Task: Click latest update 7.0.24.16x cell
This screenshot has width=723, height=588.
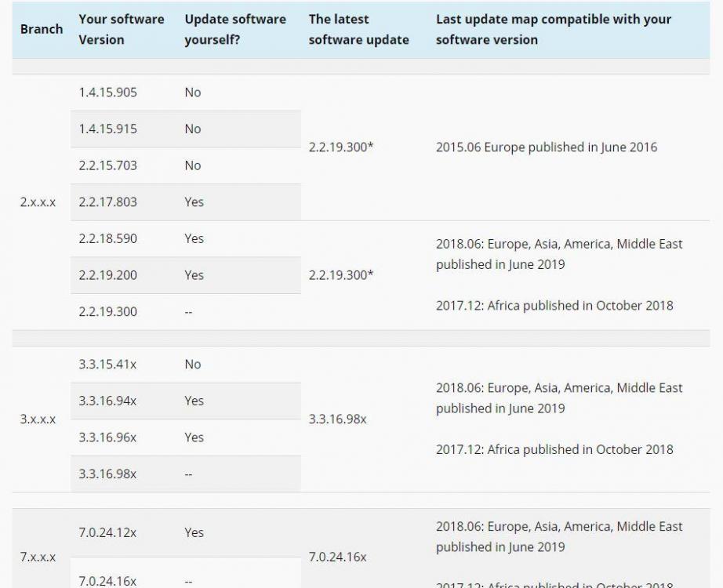Action: (x=337, y=557)
